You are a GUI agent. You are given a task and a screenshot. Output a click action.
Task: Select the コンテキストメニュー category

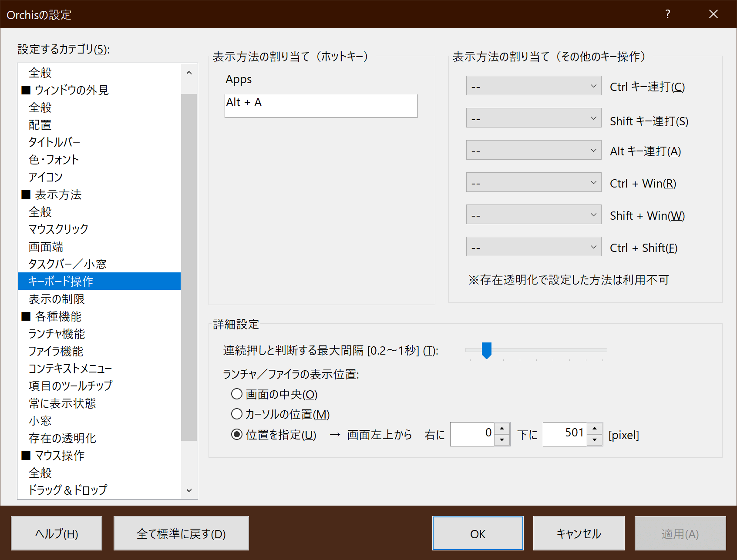99,368
